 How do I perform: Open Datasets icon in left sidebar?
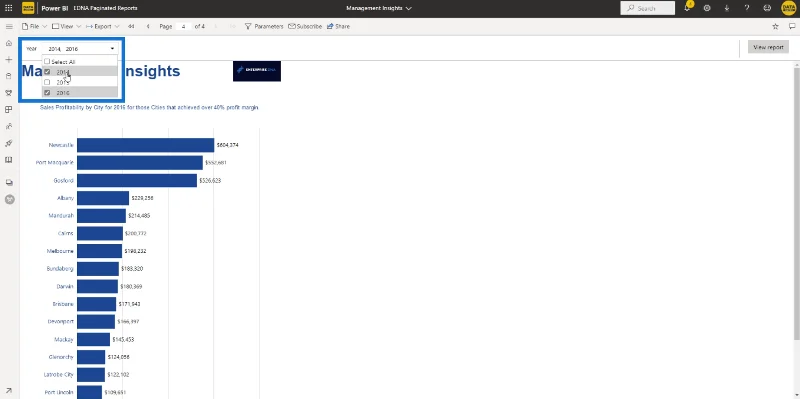pos(9,77)
